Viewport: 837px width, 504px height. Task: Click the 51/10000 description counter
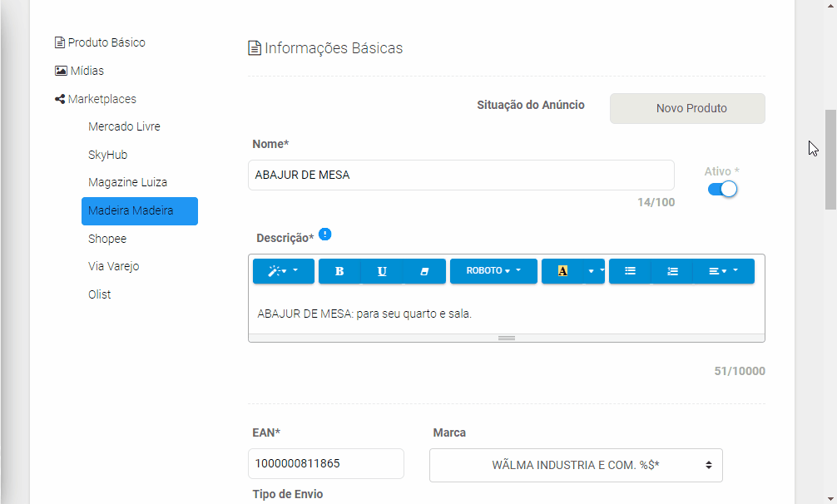[x=740, y=371]
